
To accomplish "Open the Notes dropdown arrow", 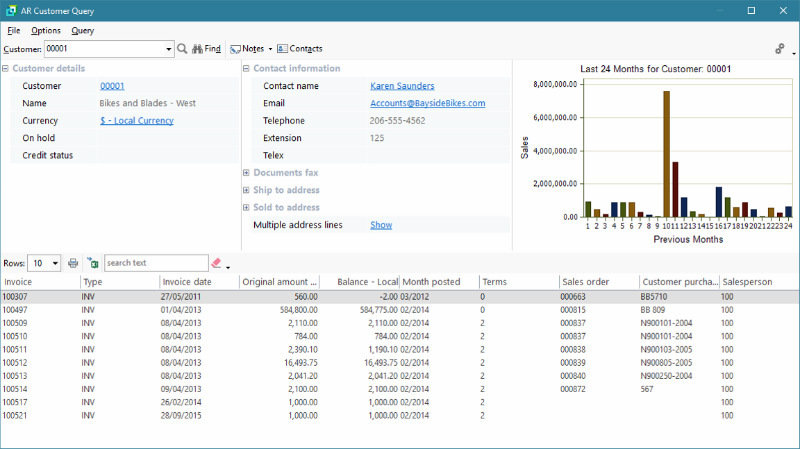I will click(x=270, y=49).
